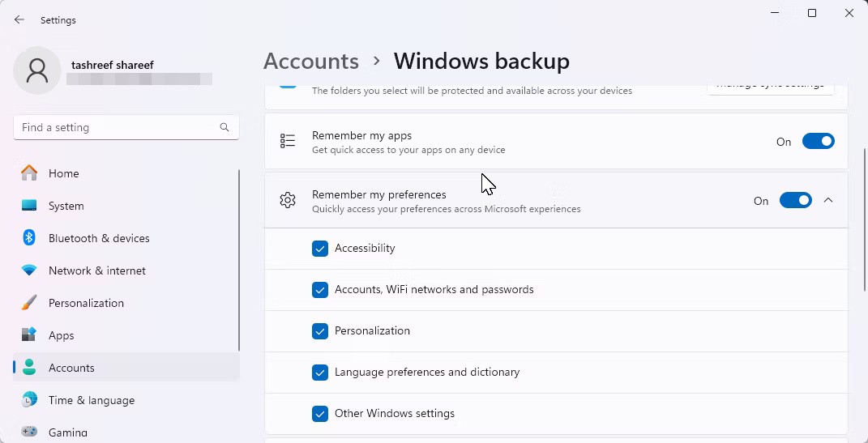The width and height of the screenshot is (868, 443).
Task: Uncheck Language preferences and dictionary checkbox
Action: point(320,373)
